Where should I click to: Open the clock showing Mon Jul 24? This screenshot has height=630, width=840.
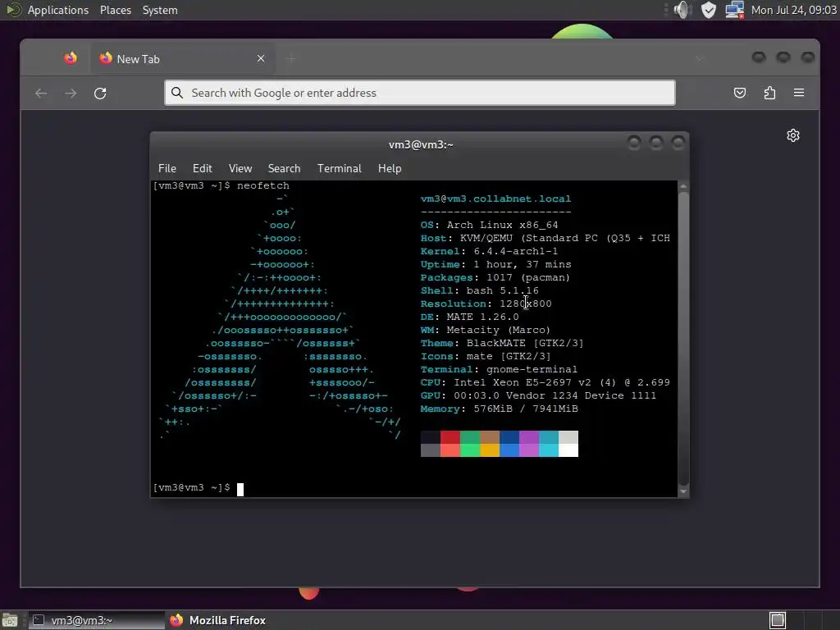pos(794,10)
